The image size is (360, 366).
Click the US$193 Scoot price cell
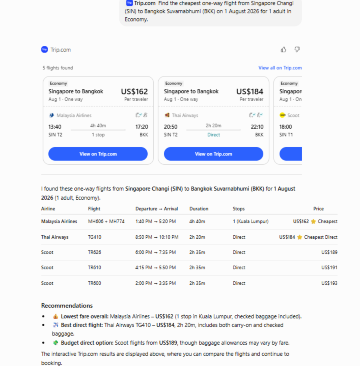[x=329, y=283]
